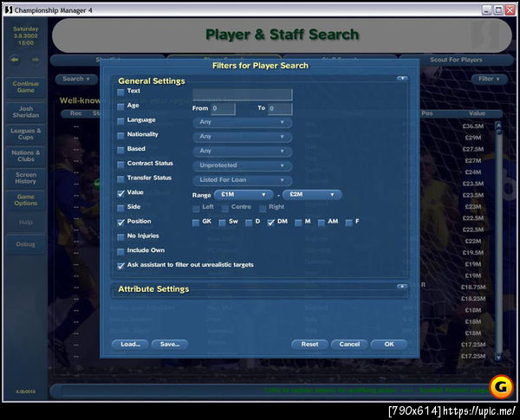Uncheck the DM position checkbox
This screenshot has height=420, width=520.
point(271,223)
